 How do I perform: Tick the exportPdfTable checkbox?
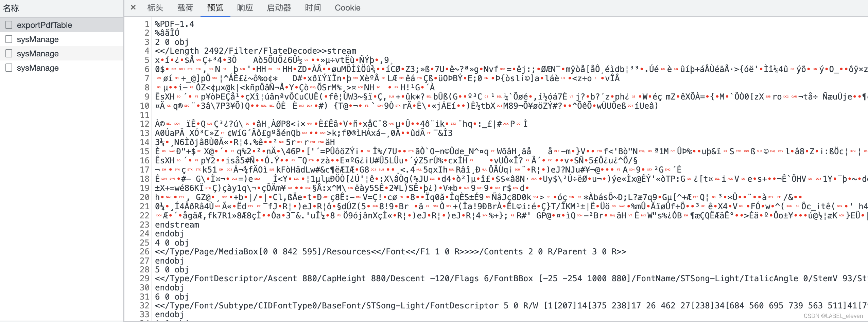point(9,25)
